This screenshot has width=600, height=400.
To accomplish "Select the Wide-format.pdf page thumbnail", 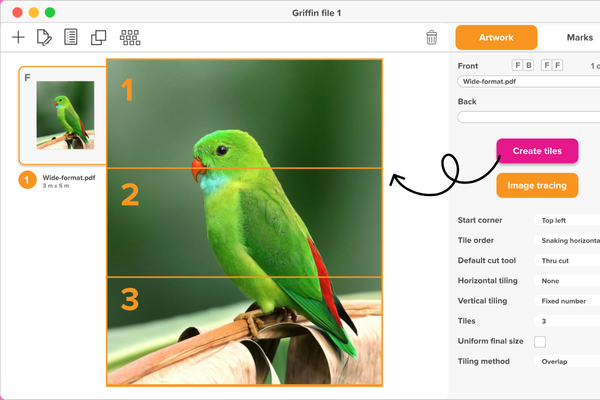I will (x=63, y=115).
